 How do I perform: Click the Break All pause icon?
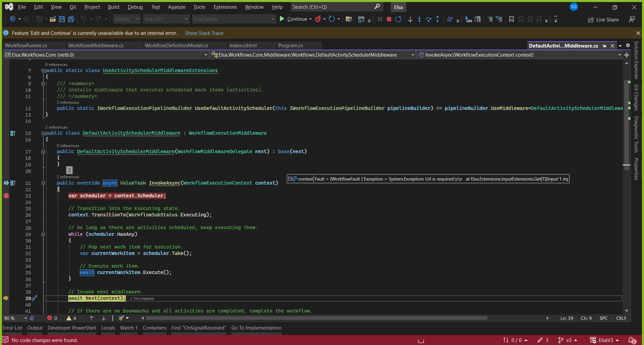pos(380,19)
